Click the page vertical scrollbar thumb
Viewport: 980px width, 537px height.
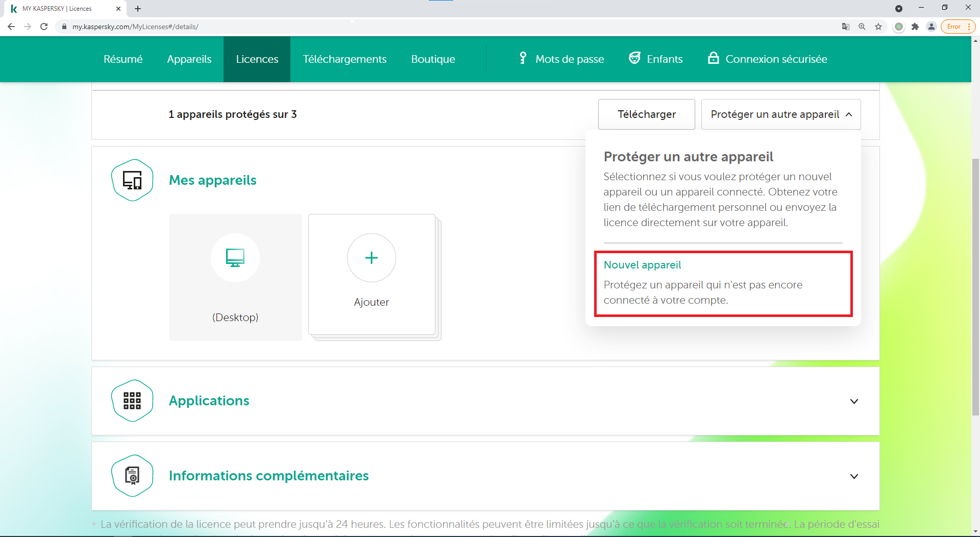pos(975,286)
